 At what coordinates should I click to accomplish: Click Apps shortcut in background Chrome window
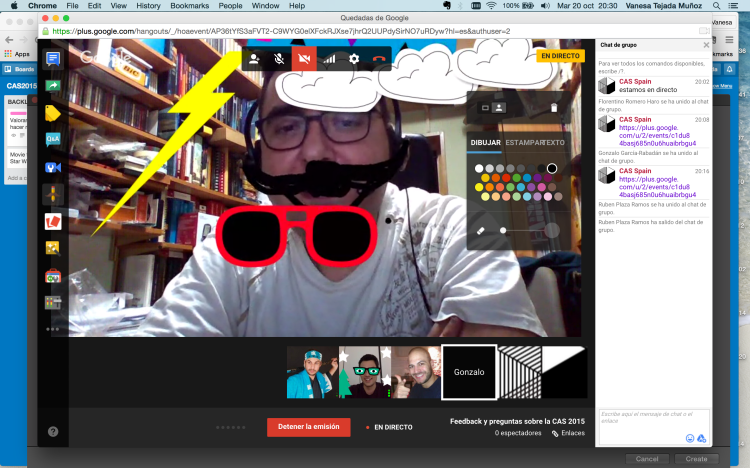tap(17, 54)
